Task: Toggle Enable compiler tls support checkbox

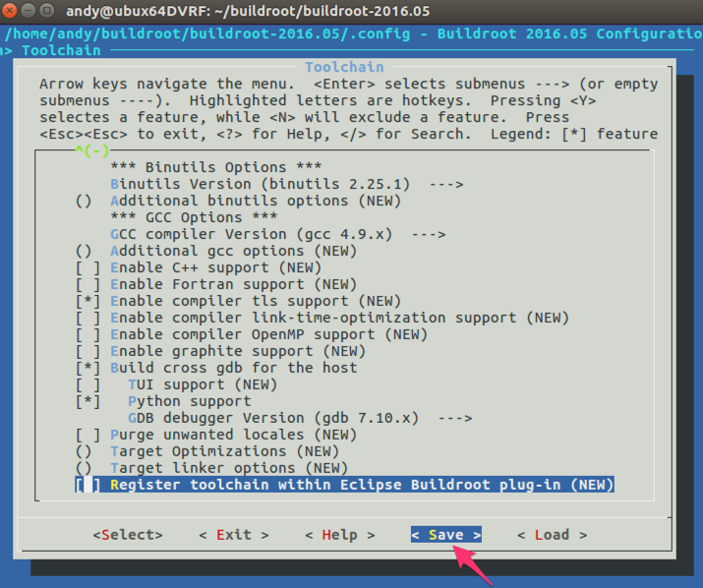Action: pyautogui.click(x=88, y=301)
